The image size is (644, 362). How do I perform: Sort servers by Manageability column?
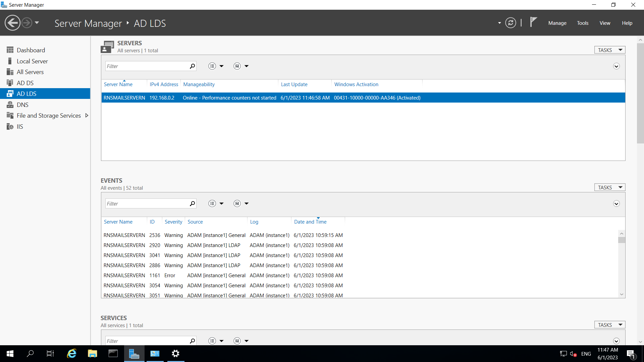(x=199, y=84)
